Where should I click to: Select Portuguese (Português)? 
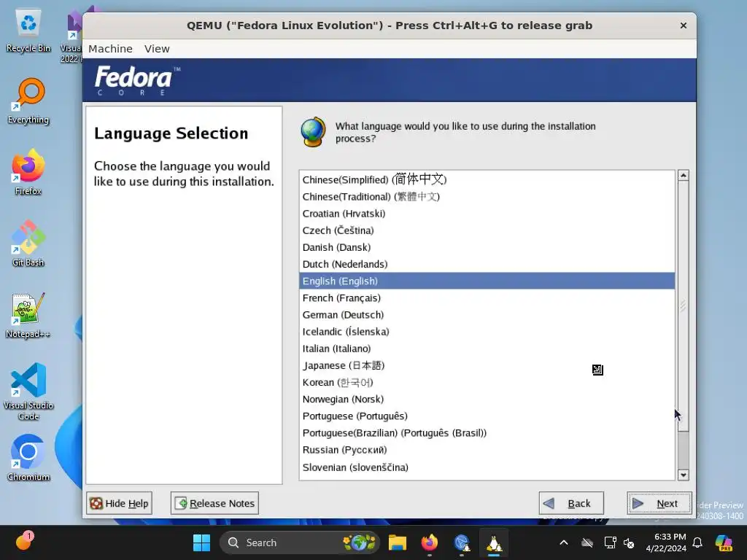[487, 416]
